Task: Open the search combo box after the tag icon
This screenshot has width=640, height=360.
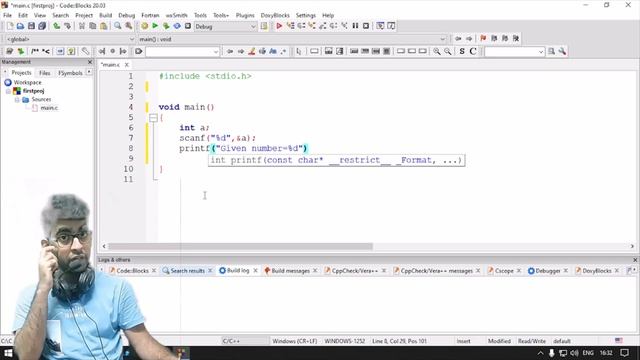Action: [x=183, y=52]
